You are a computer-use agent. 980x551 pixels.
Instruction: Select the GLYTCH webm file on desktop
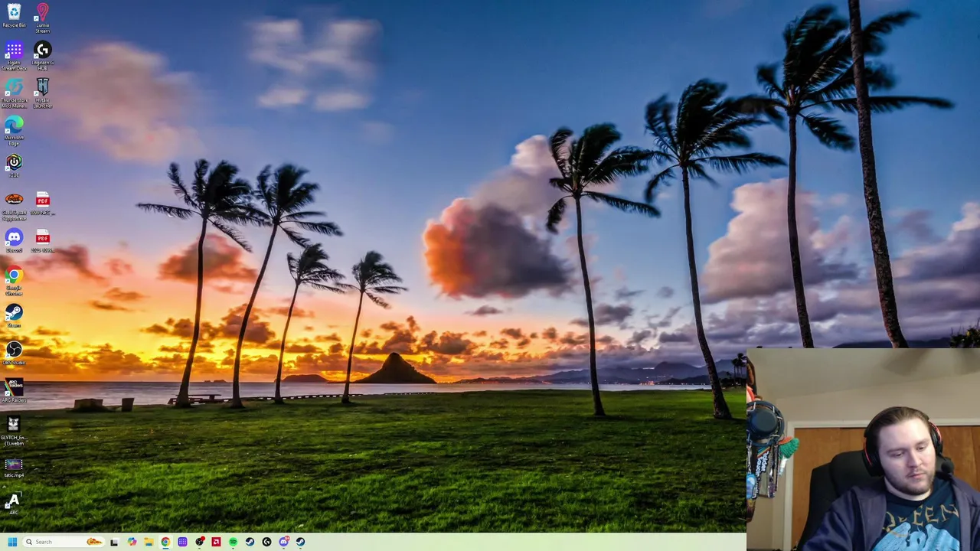[14, 431]
